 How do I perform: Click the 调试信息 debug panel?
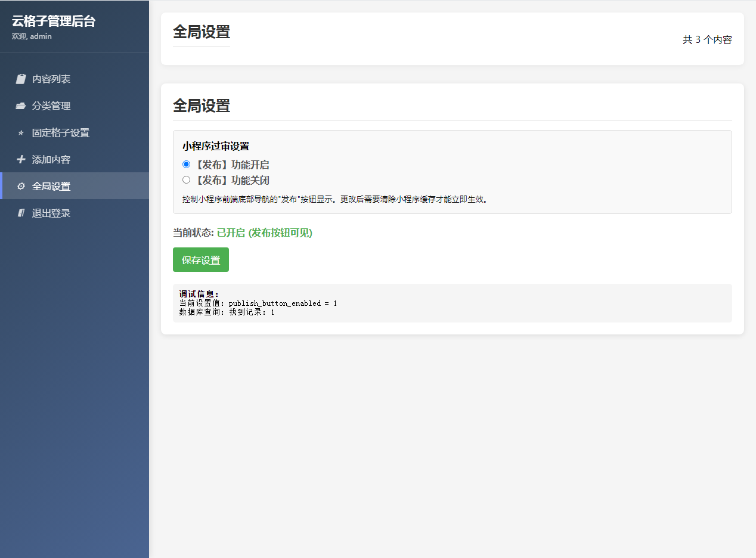click(452, 303)
